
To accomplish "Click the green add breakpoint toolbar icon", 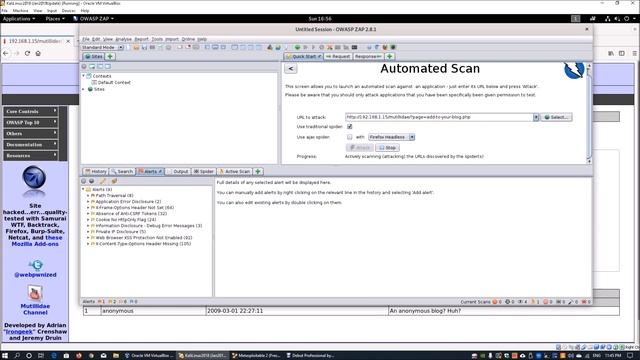I will pos(297,47).
